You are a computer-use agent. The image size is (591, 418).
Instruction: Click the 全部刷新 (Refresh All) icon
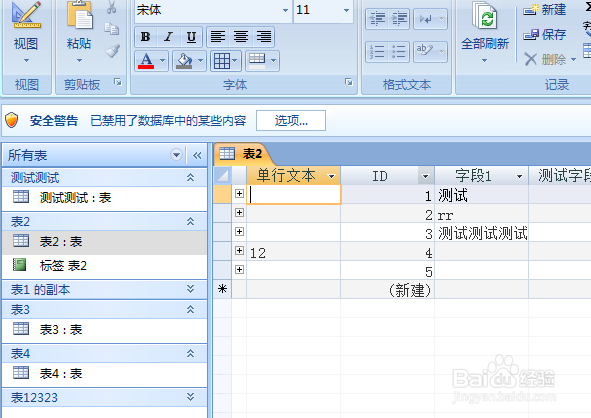click(485, 15)
